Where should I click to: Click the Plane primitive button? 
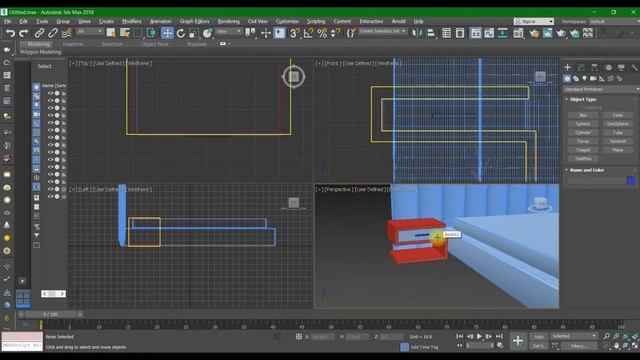coord(618,150)
